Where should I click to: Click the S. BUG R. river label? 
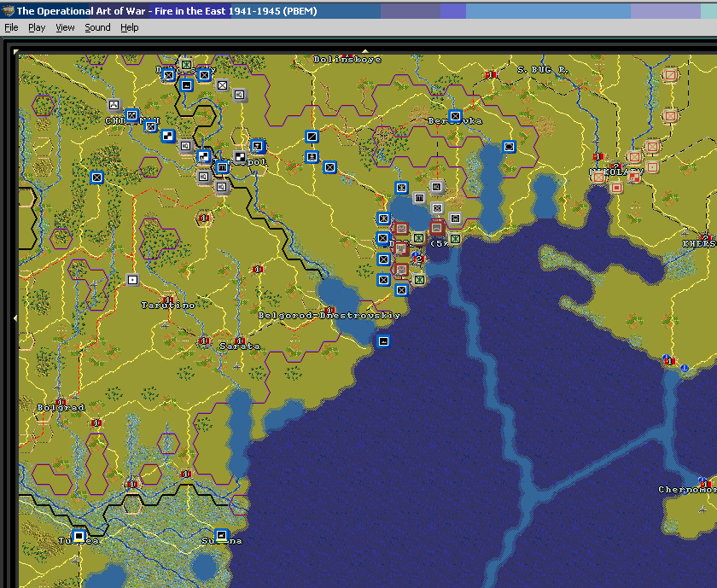543,70
